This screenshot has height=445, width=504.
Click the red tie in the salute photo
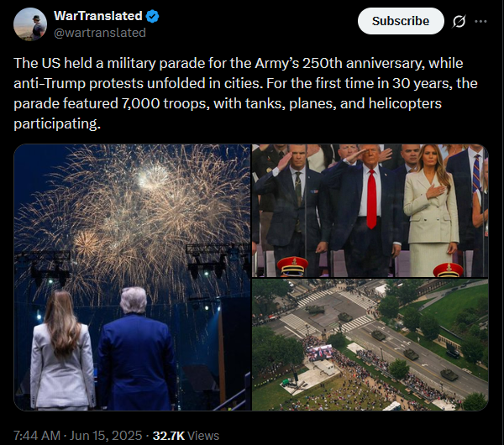point(371,198)
